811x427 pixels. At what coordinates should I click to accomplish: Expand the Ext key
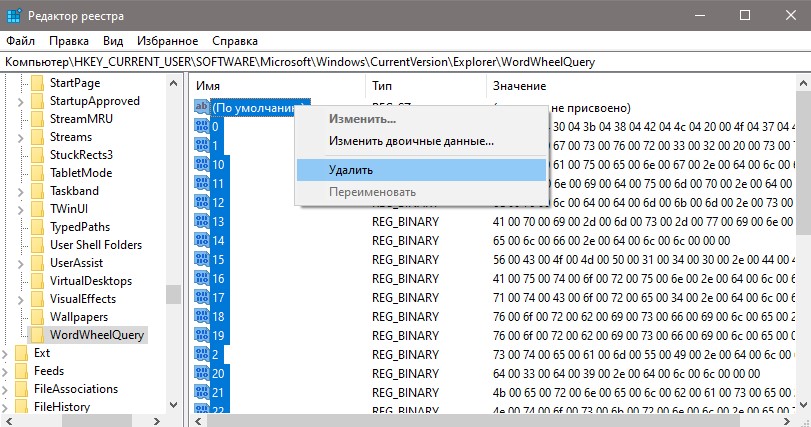(5, 354)
